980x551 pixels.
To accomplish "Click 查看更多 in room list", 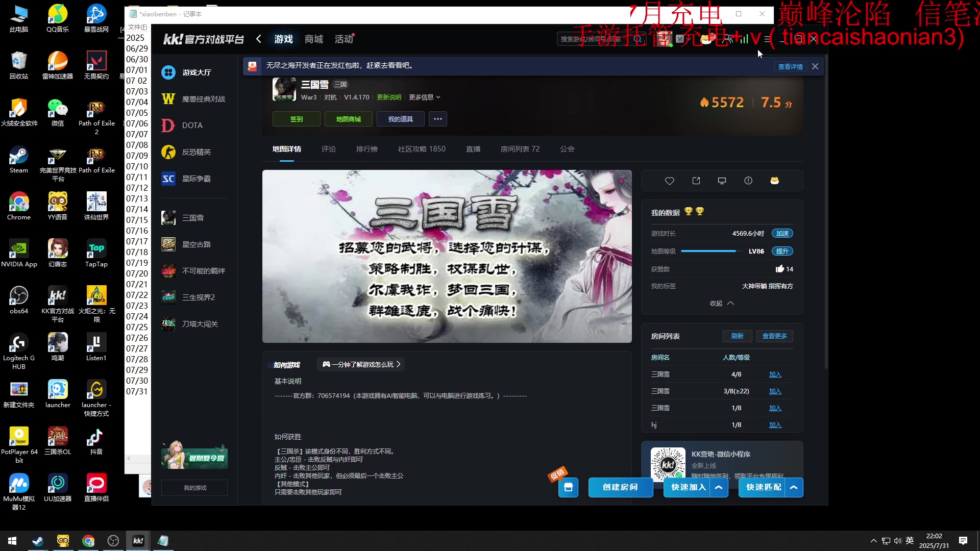I will pyautogui.click(x=775, y=336).
